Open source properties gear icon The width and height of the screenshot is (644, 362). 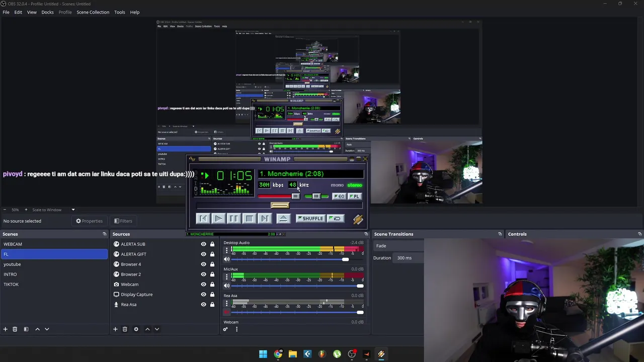(136, 329)
